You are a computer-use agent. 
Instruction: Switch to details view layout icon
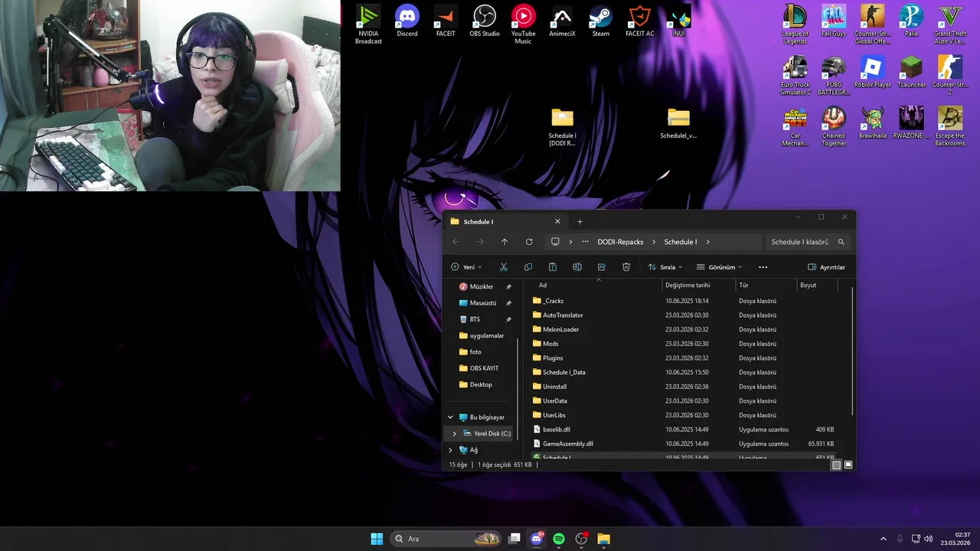(x=836, y=465)
